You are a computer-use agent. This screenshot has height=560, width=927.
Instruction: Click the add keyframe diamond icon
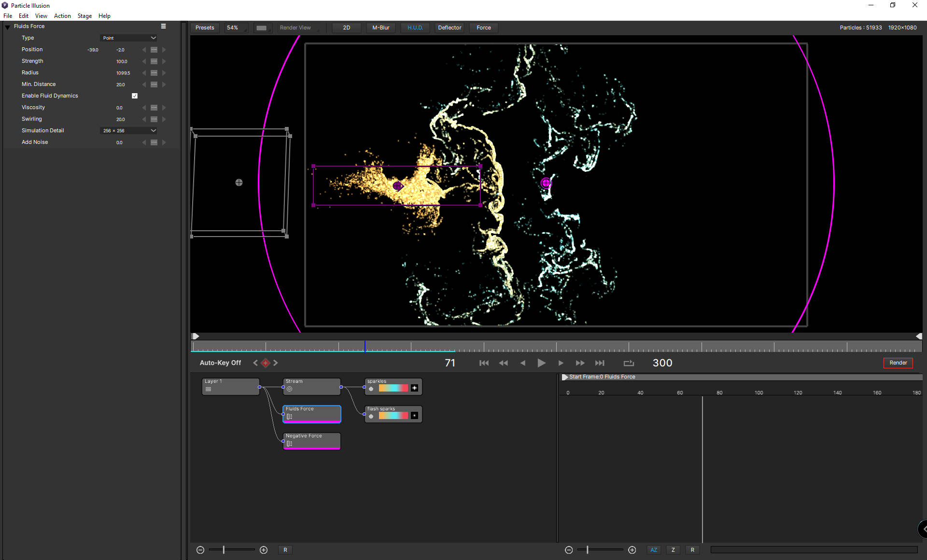(266, 363)
